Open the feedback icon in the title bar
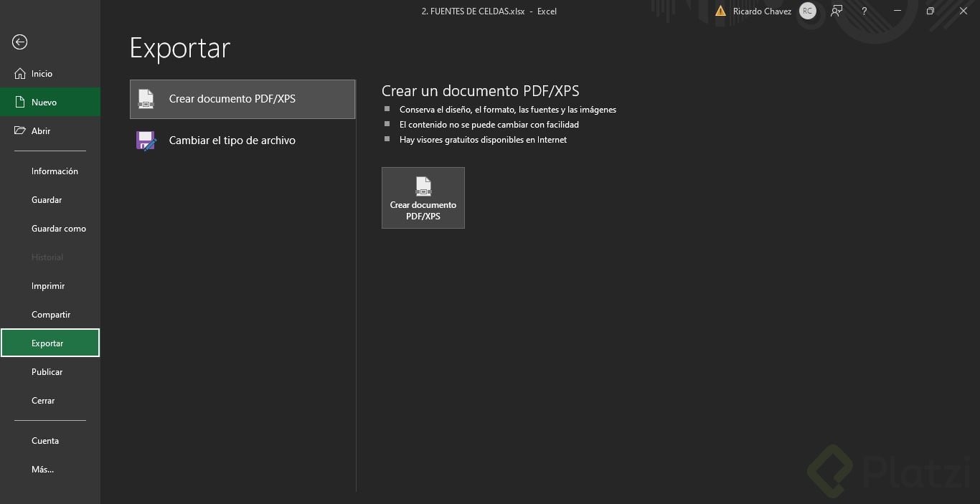 point(837,11)
